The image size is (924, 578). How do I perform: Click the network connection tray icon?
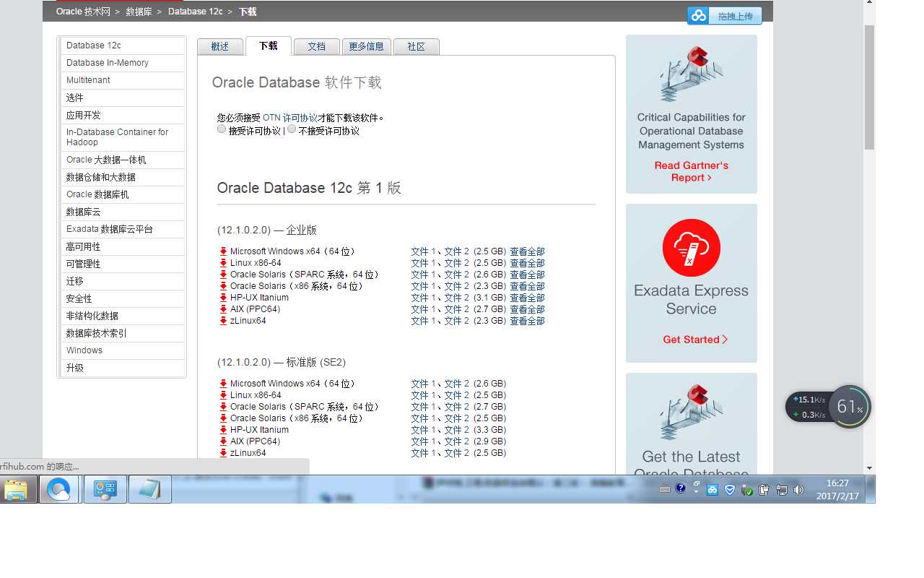pos(782,490)
